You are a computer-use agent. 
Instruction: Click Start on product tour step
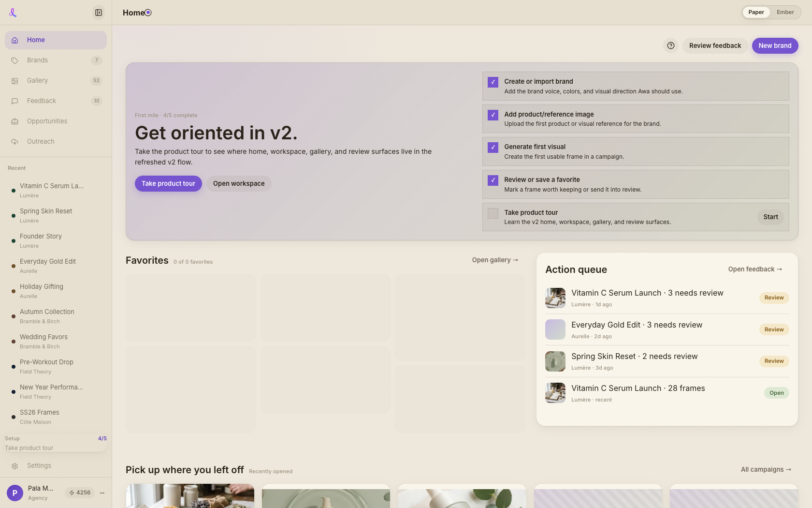(770, 217)
